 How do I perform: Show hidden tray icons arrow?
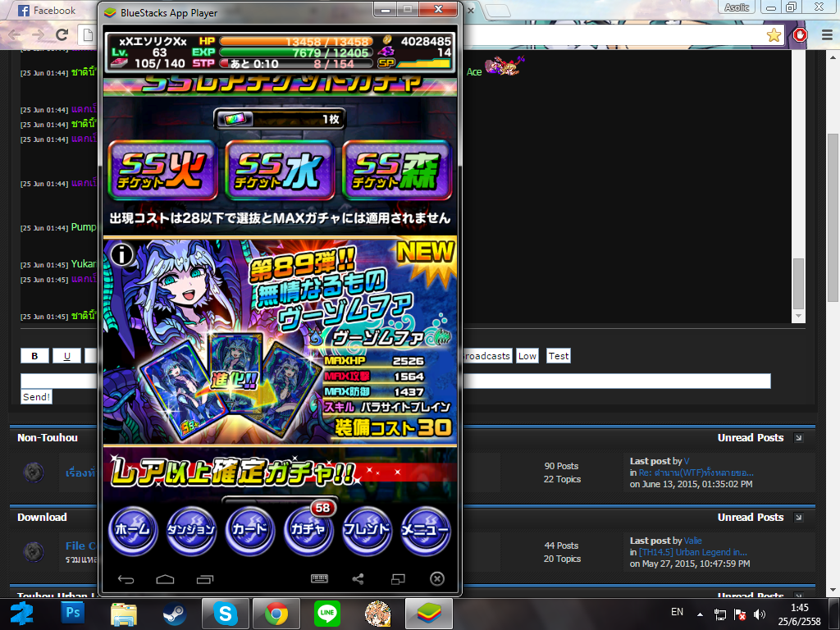click(x=700, y=614)
